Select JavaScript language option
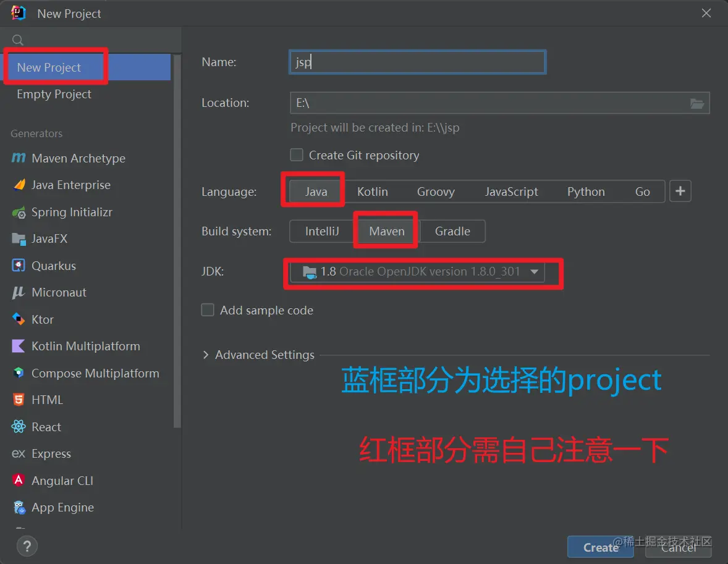 tap(512, 192)
